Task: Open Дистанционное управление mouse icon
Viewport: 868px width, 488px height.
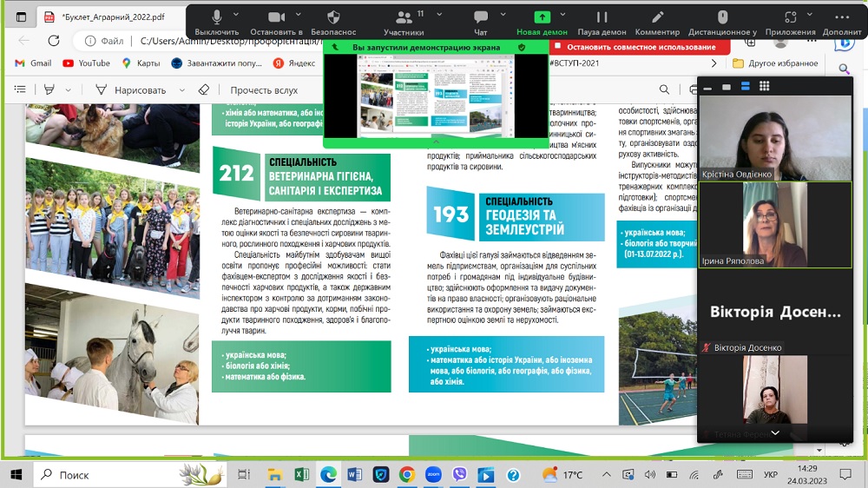Action: (722, 23)
